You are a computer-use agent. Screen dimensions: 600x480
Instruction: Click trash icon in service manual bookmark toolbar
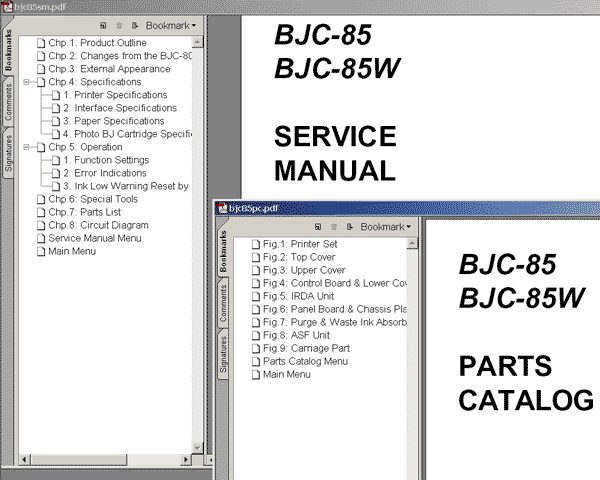(x=119, y=25)
